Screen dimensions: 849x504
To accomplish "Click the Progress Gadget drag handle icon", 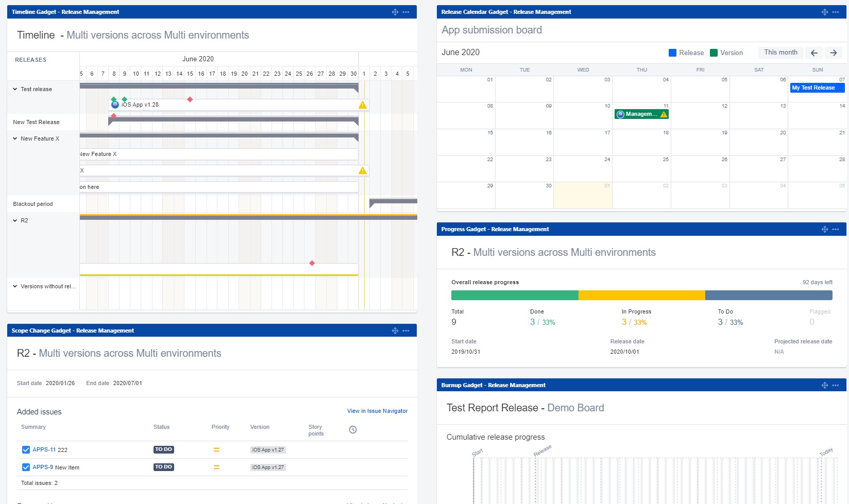I will pos(824,229).
